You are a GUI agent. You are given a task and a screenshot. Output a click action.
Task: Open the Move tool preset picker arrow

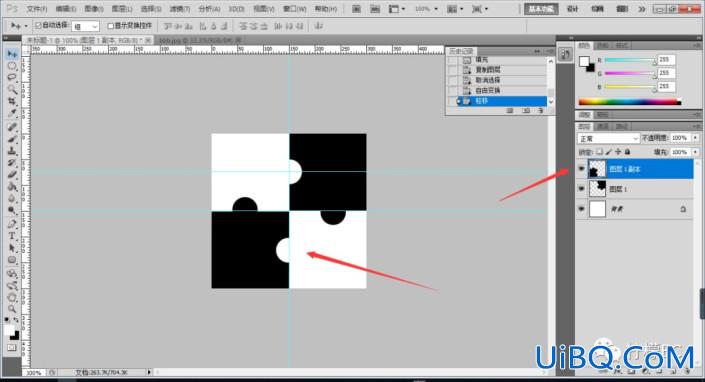[x=26, y=26]
